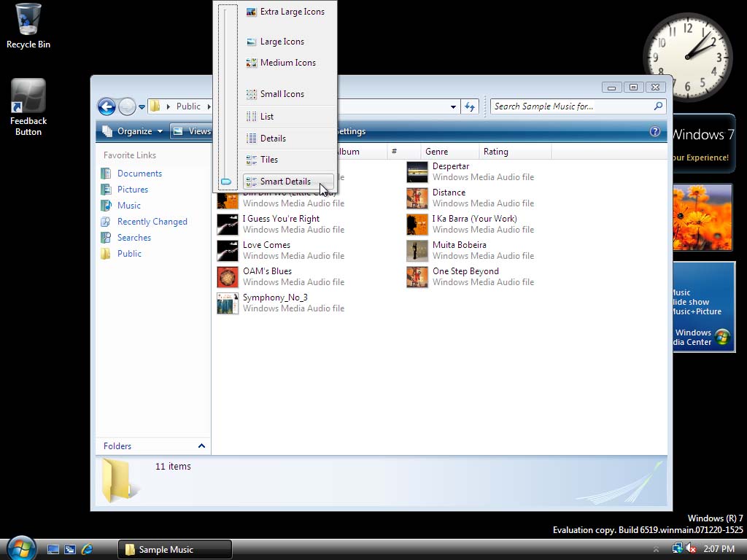The height and width of the screenshot is (560, 747).
Task: Open the Organize dropdown menu
Action: 133,131
